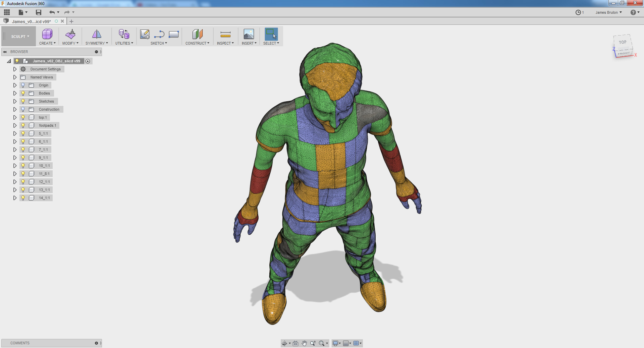Viewport: 644px width, 348px height.
Task: Click the Construct plane icon
Action: (197, 34)
